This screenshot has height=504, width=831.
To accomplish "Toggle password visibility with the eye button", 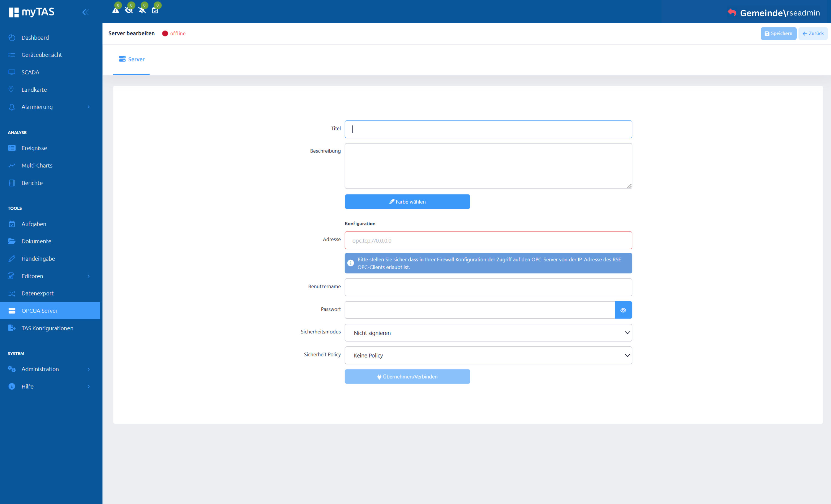I will [623, 310].
